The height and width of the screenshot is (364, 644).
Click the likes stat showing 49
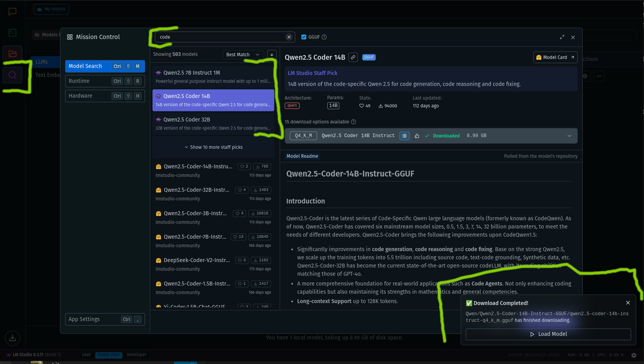click(365, 106)
